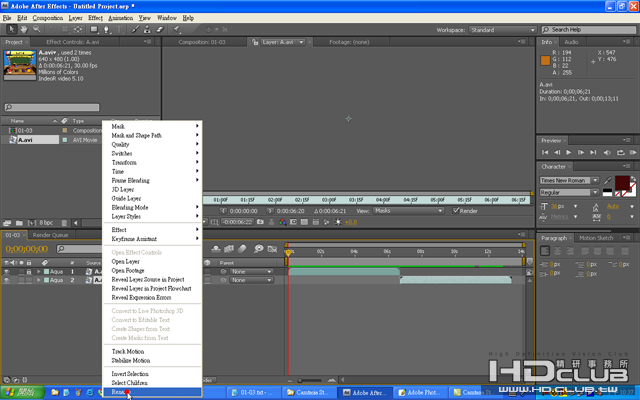Screen dimensions: 640x400
Task: Click the Brainstorm icon in timeline
Action: click(x=258, y=249)
